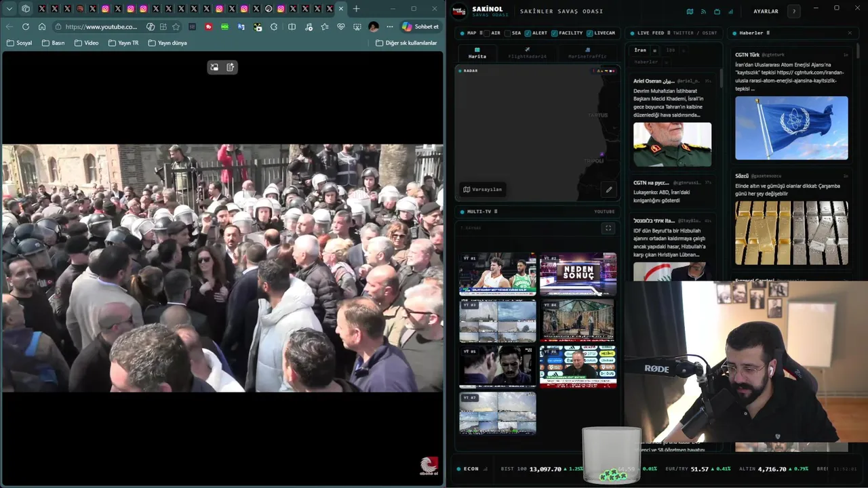Enable the AIR checkbox

tap(487, 33)
